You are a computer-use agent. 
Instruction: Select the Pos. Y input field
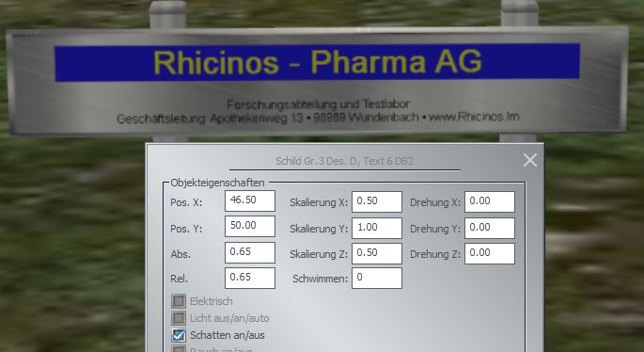[x=250, y=227]
